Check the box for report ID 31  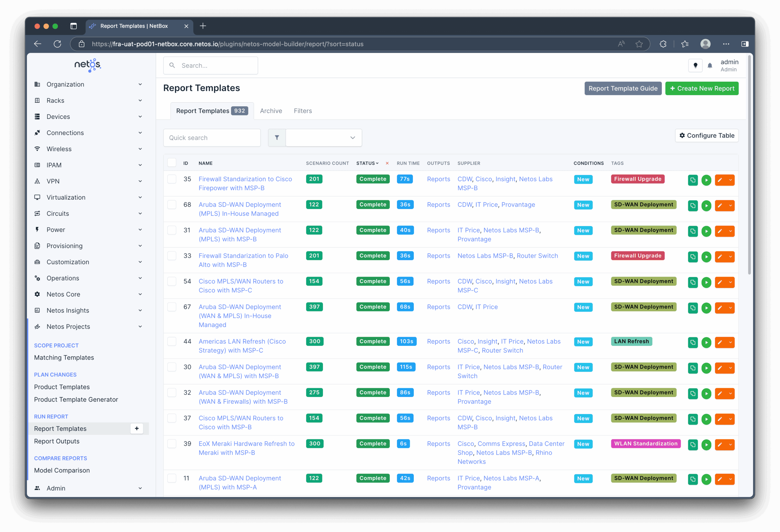[x=172, y=230]
